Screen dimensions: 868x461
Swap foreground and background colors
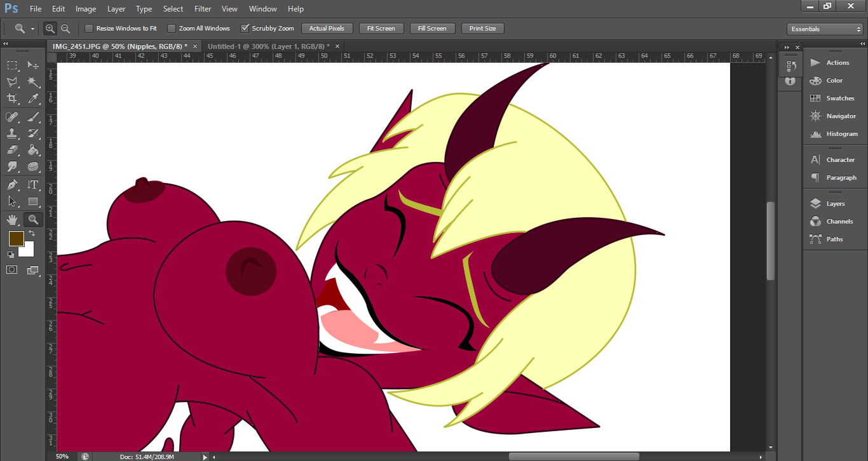[31, 234]
